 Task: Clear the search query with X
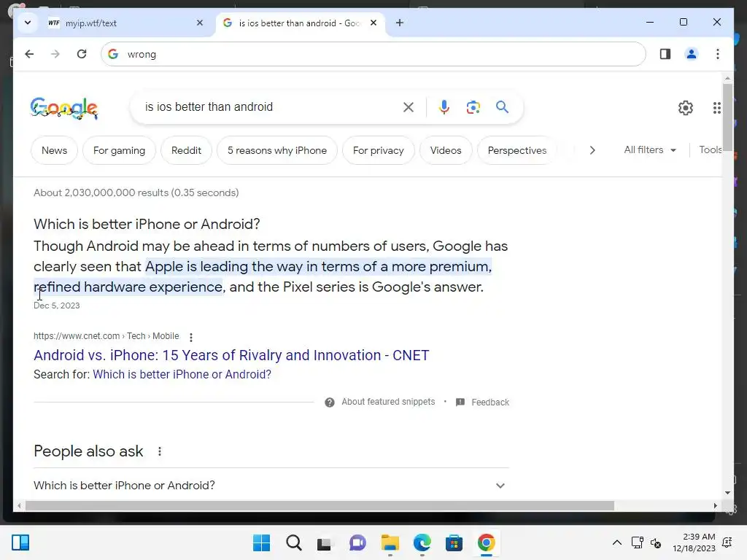pos(409,107)
